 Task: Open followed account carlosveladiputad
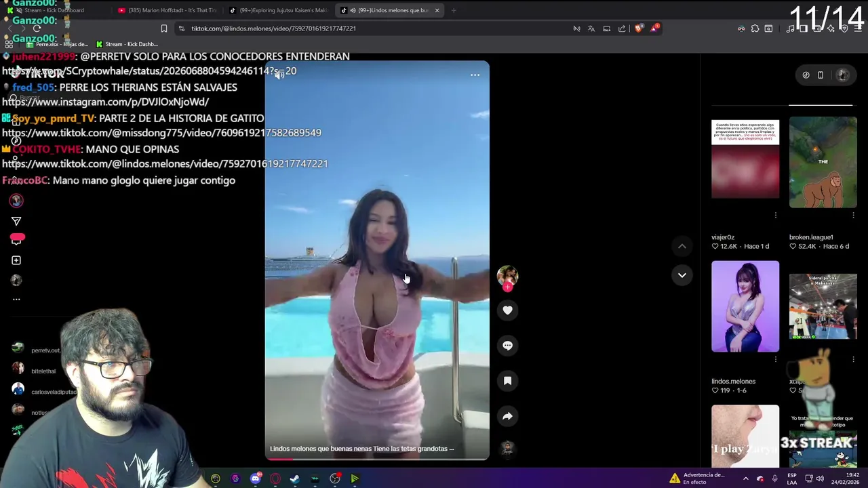(x=43, y=390)
